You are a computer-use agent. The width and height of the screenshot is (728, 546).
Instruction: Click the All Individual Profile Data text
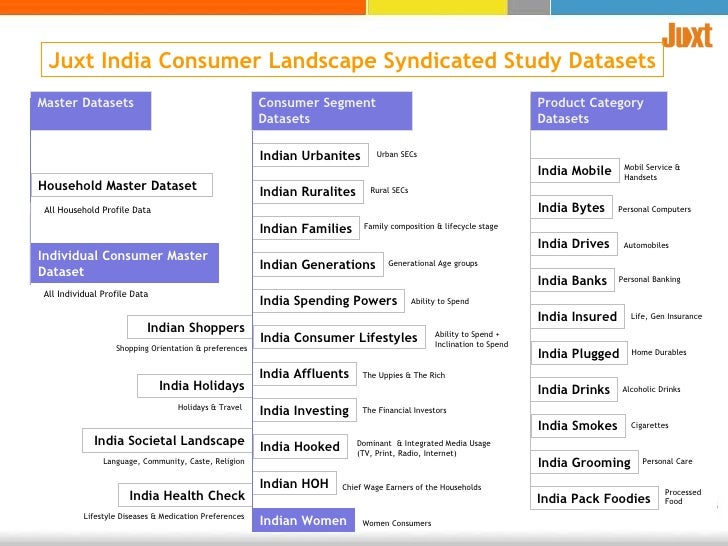96,294
